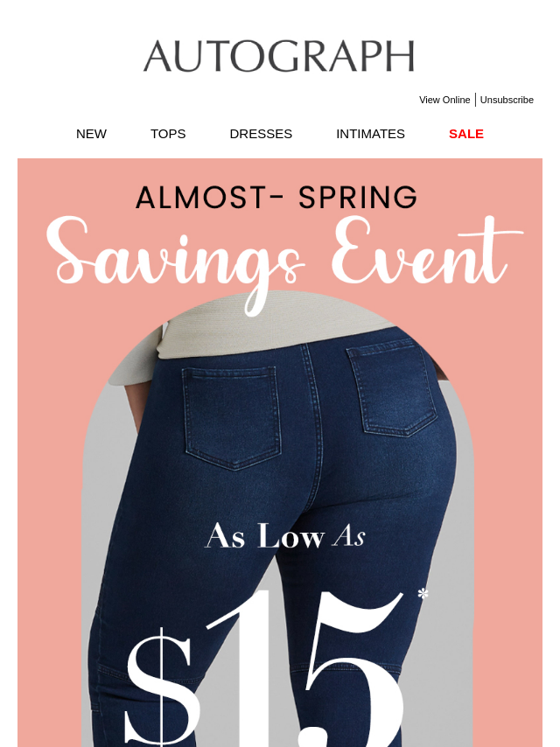Click the large $15 price

coord(264,667)
